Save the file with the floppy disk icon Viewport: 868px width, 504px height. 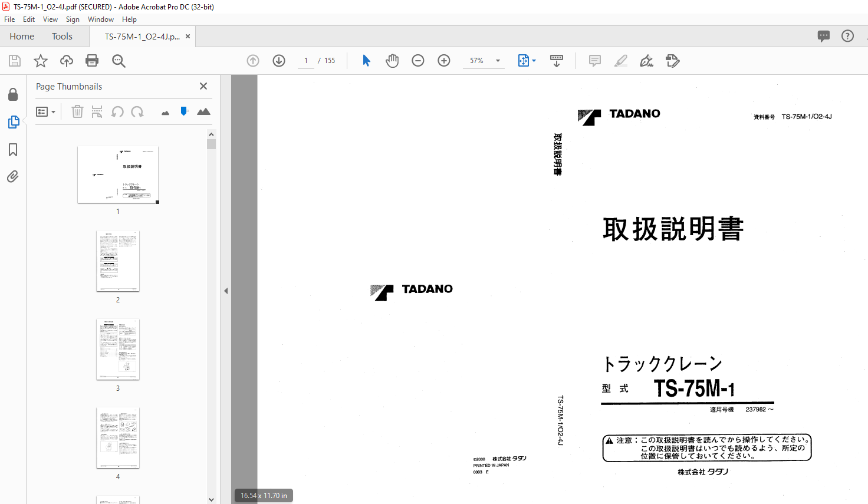[15, 61]
